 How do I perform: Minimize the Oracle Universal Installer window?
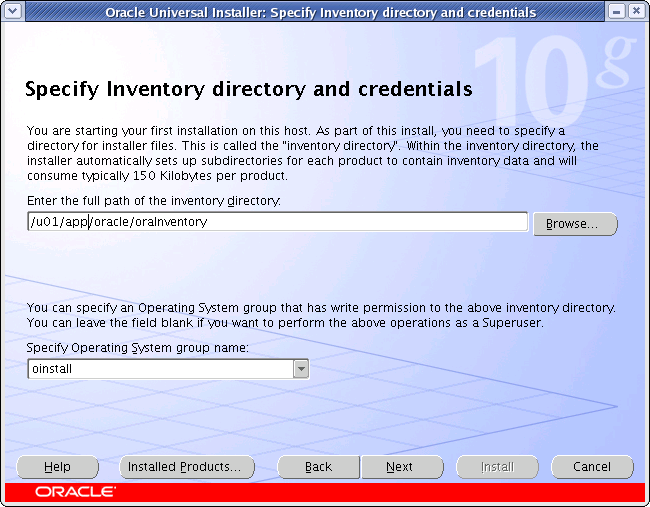click(x=616, y=11)
